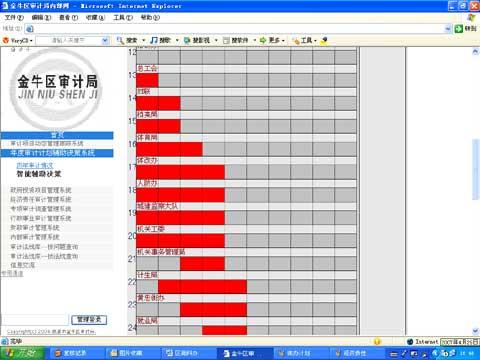This screenshot has height=360, width=480.
Task: Click the page icon in address bar
Action: (x=30, y=29)
